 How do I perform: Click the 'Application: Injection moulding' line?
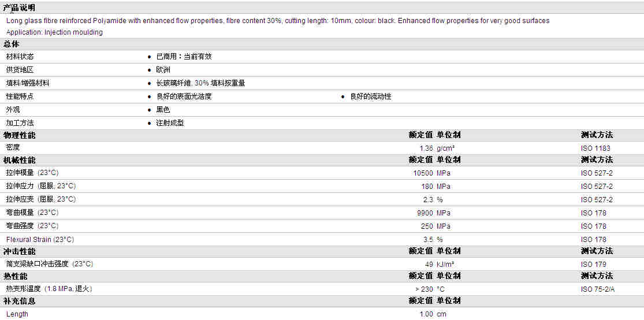[54, 32]
